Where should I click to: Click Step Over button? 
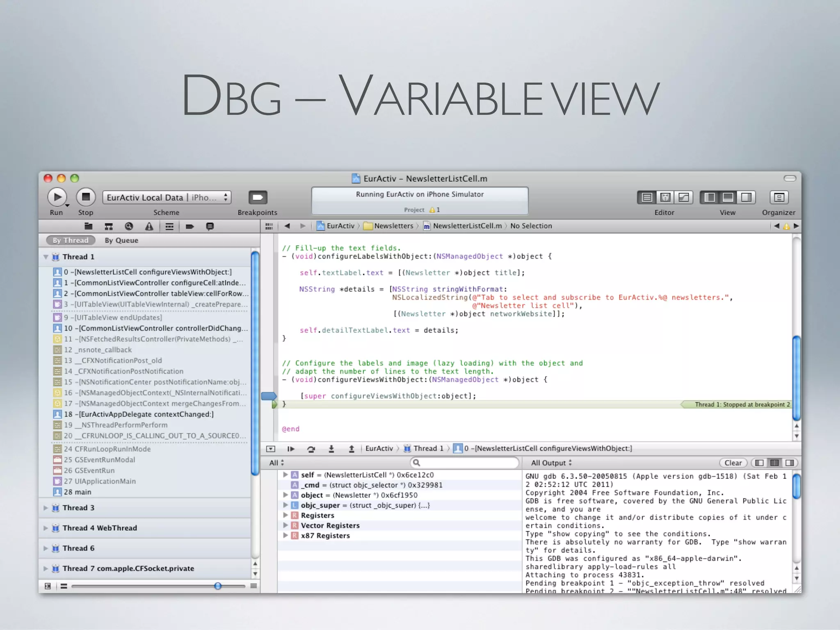311,449
